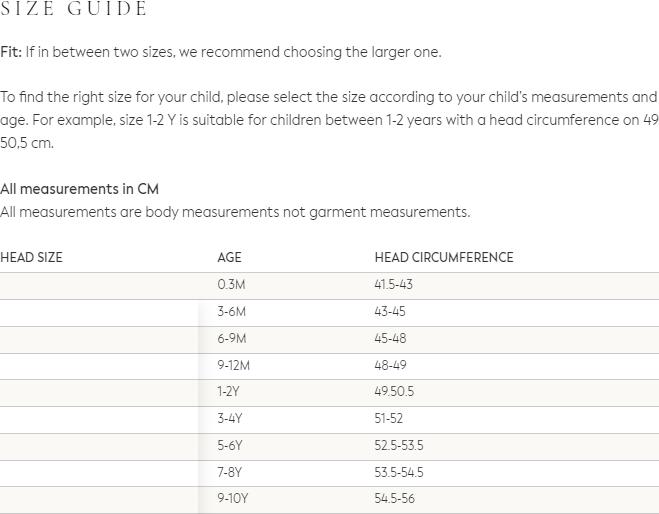
Task: Select the 7-8Y age cell
Action: [x=229, y=473]
